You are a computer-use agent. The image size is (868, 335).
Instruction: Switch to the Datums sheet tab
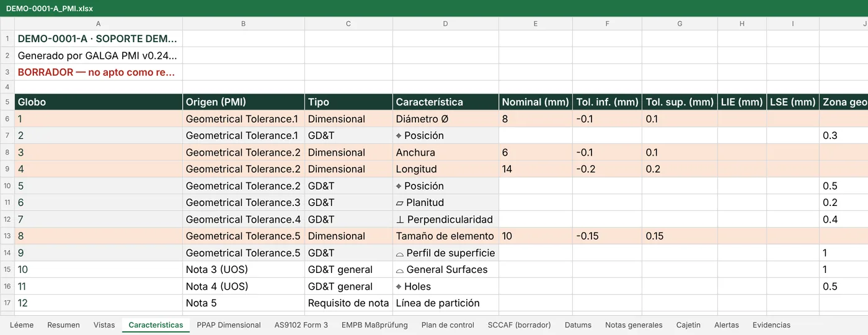pos(578,325)
